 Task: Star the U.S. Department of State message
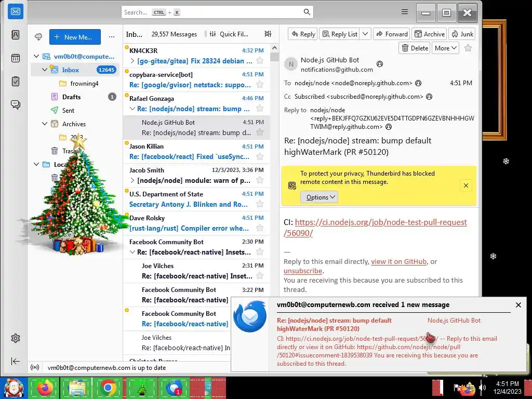pos(260,204)
